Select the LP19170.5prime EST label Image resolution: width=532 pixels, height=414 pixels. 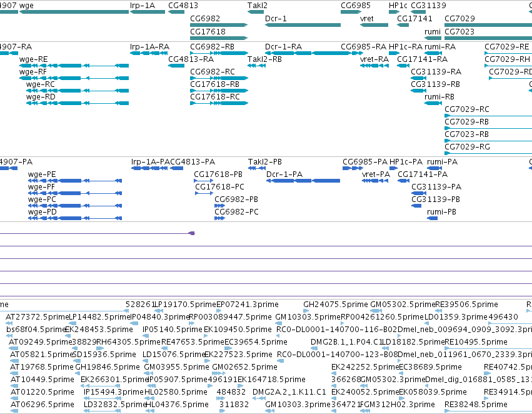(x=185, y=305)
